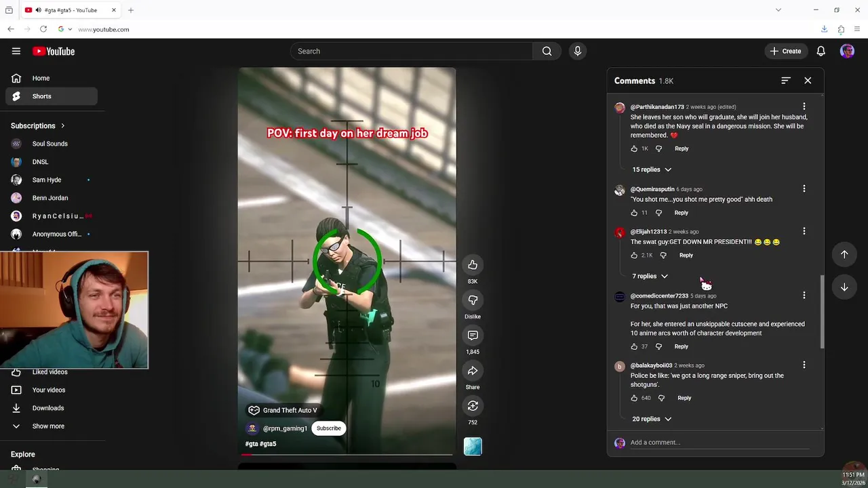Viewport: 868px width, 488px height.
Task: Dislike the Short with the thumbs-down
Action: coord(473,300)
